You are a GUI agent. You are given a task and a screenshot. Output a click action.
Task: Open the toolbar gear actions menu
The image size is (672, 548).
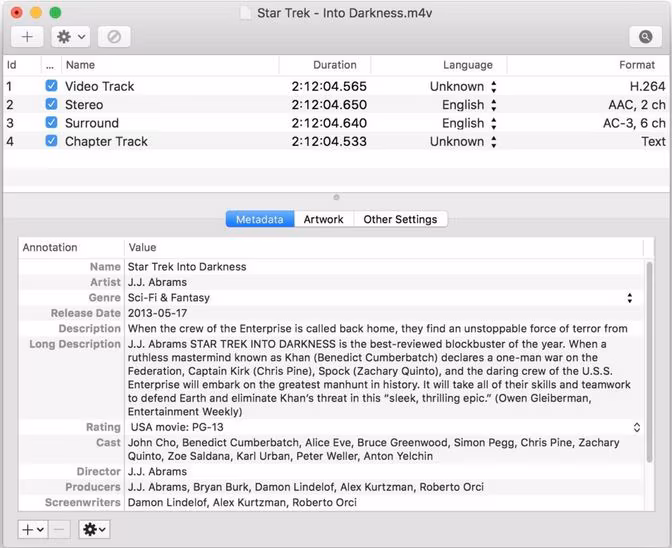point(71,37)
